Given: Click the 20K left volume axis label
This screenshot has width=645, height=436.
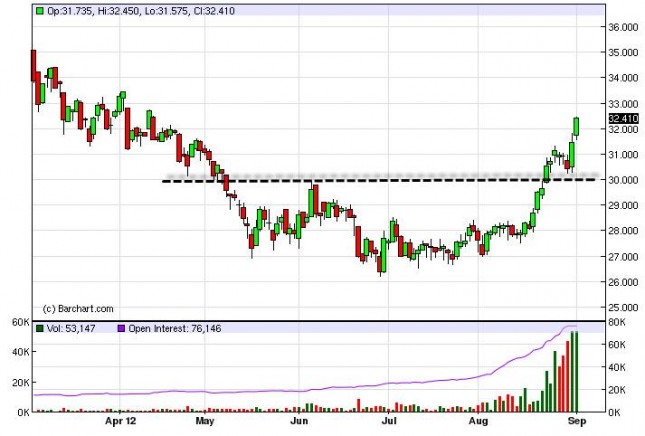Looking at the screenshot, I should click(21, 383).
